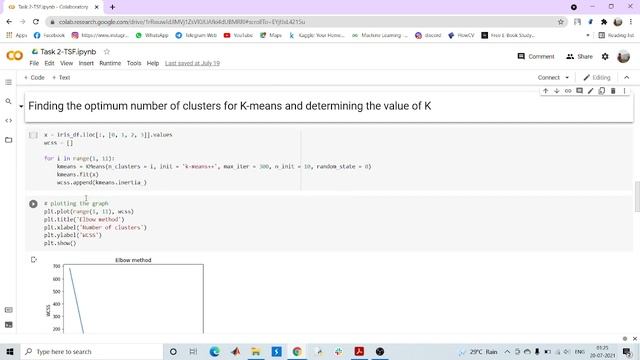Open the Insert menu
640x360 pixels.
(x=86, y=63)
